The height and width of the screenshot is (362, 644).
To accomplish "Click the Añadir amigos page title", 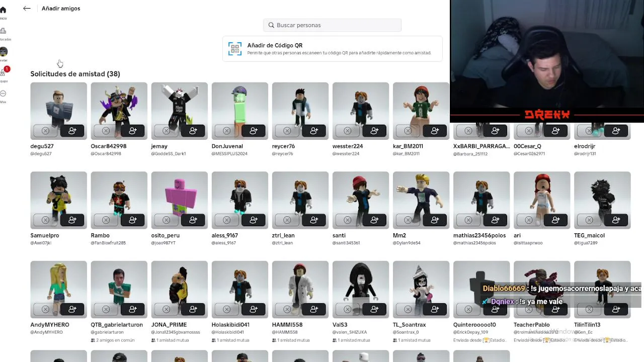I will 61,9.
